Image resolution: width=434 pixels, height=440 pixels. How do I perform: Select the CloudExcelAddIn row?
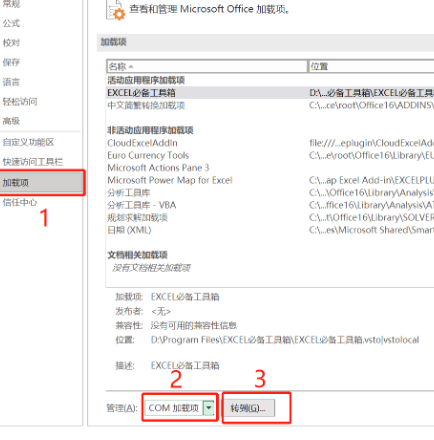click(270, 143)
